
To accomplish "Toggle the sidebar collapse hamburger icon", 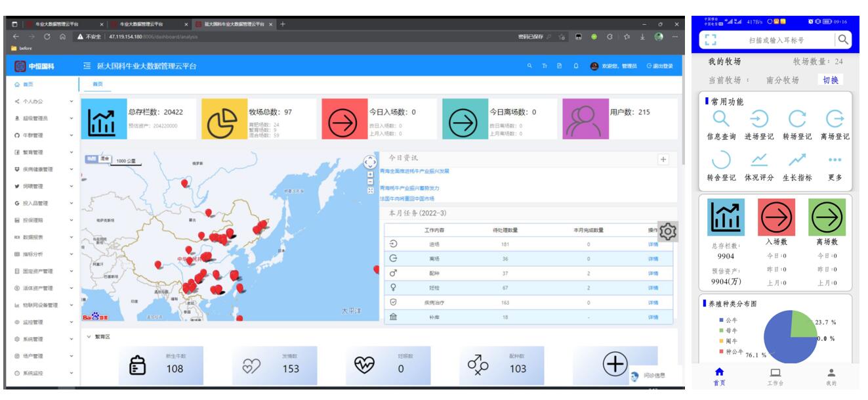I will coord(87,66).
